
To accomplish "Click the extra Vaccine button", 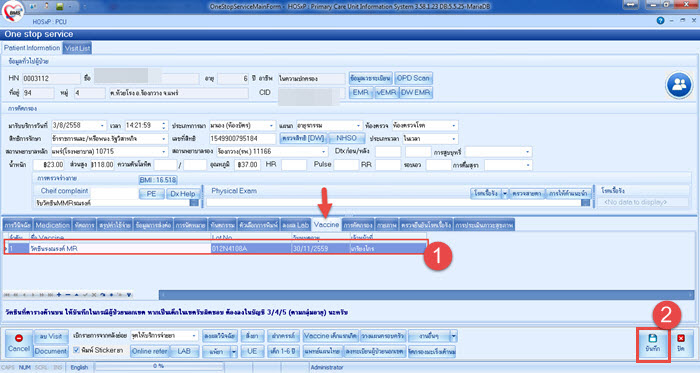I will pos(330,336).
